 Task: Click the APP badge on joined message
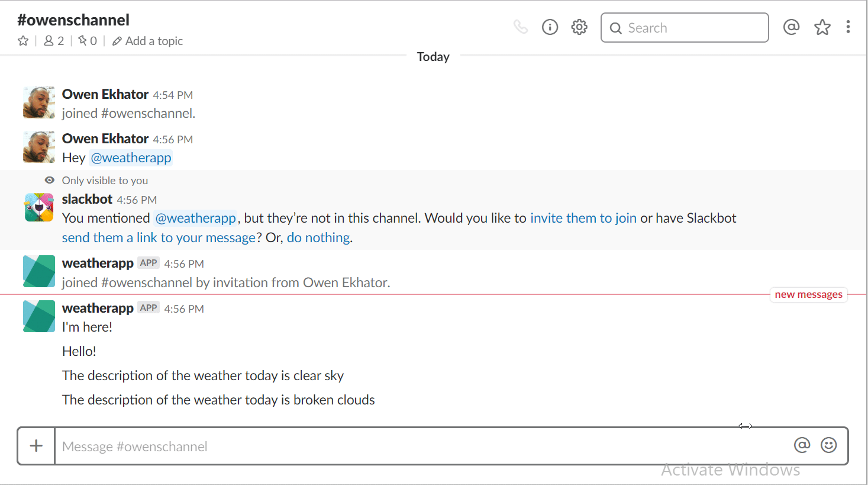(x=149, y=262)
